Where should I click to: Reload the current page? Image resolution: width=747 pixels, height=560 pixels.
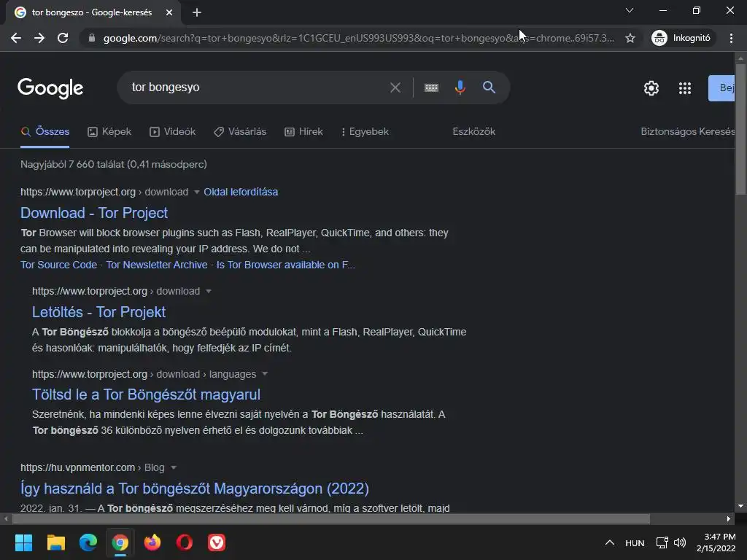(x=63, y=38)
